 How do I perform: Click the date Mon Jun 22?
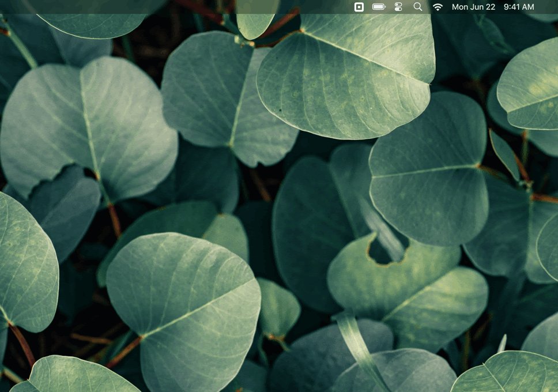[473, 7]
